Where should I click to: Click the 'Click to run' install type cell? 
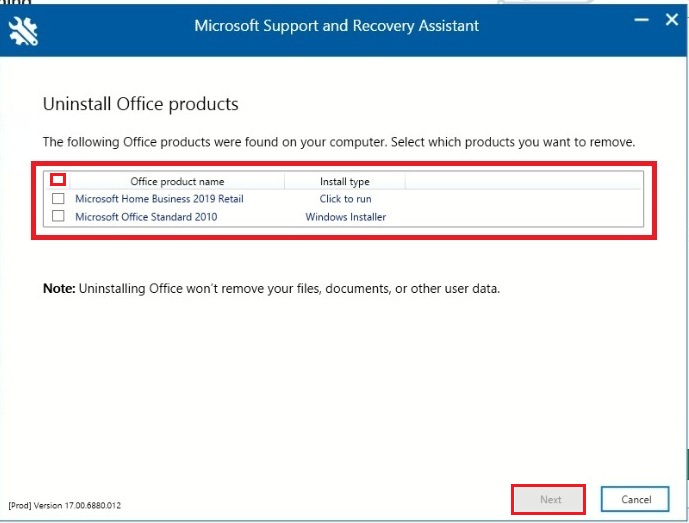345,199
